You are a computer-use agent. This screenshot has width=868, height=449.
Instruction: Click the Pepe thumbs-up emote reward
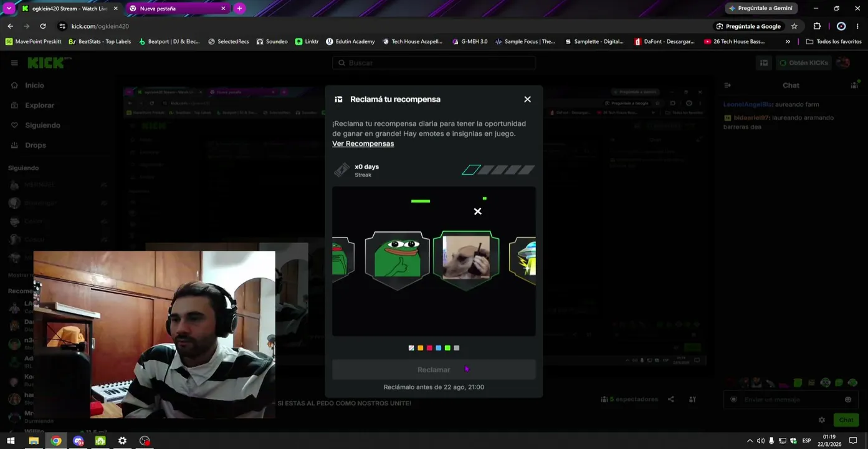(398, 260)
